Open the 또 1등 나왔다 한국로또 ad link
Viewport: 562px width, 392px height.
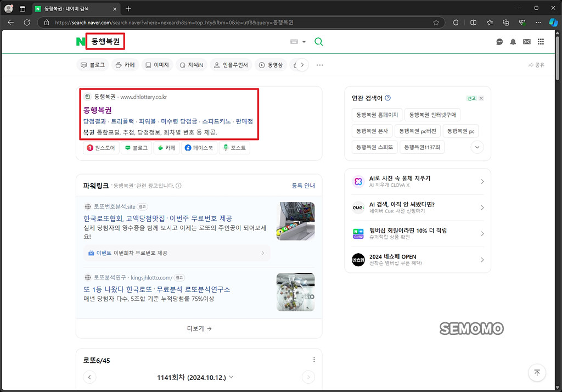(x=156, y=289)
